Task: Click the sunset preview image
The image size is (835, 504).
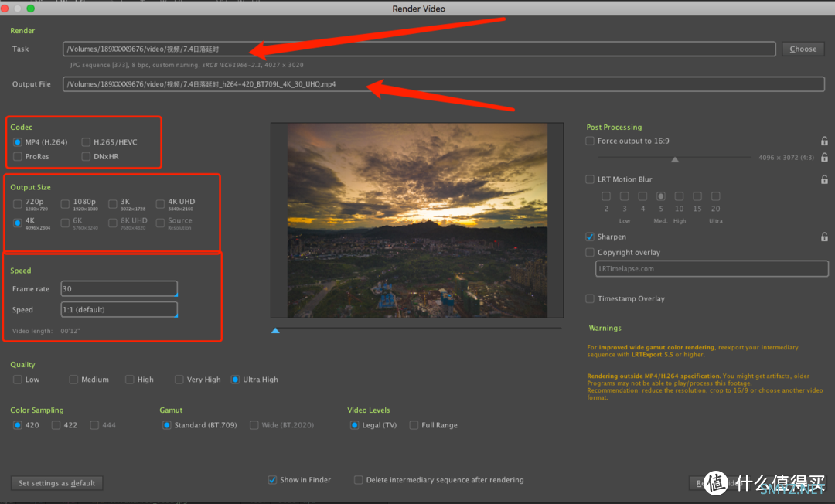Action: (x=417, y=221)
